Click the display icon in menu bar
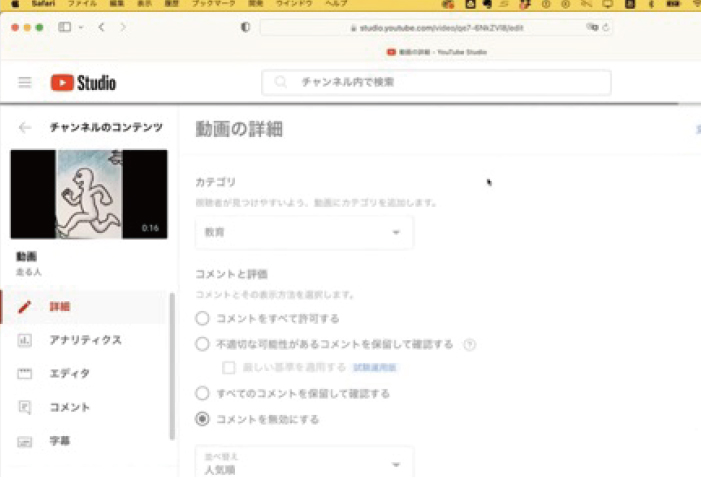701x480 pixels. tap(607, 4)
